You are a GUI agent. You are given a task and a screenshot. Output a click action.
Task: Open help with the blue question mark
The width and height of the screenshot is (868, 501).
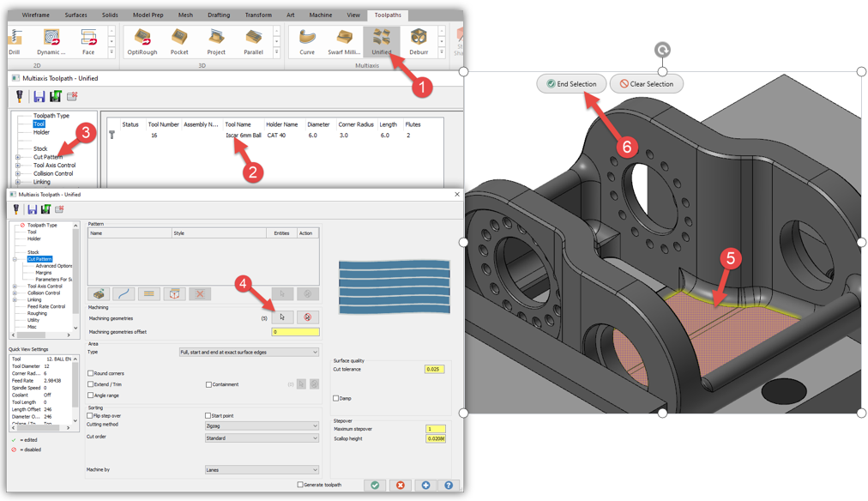click(x=449, y=485)
